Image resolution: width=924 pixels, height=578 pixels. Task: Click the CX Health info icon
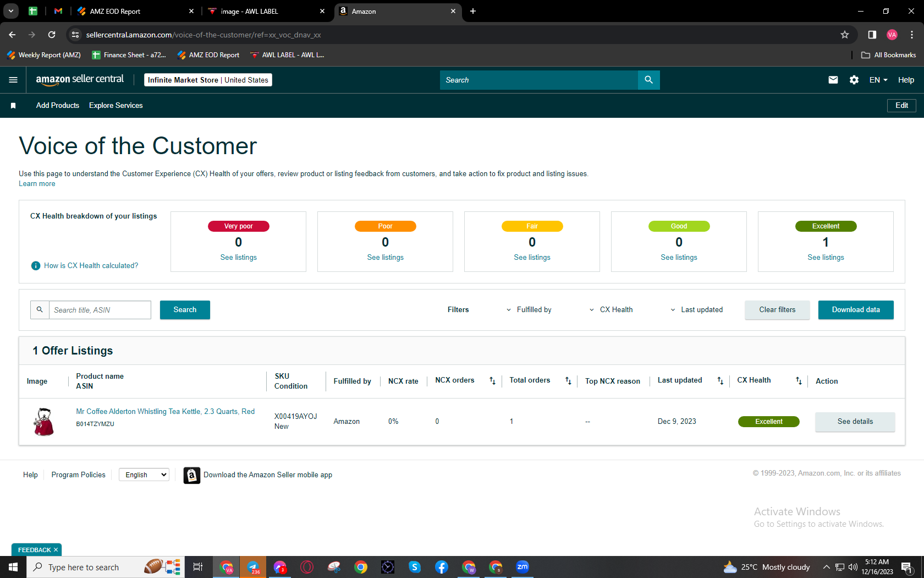tap(36, 266)
